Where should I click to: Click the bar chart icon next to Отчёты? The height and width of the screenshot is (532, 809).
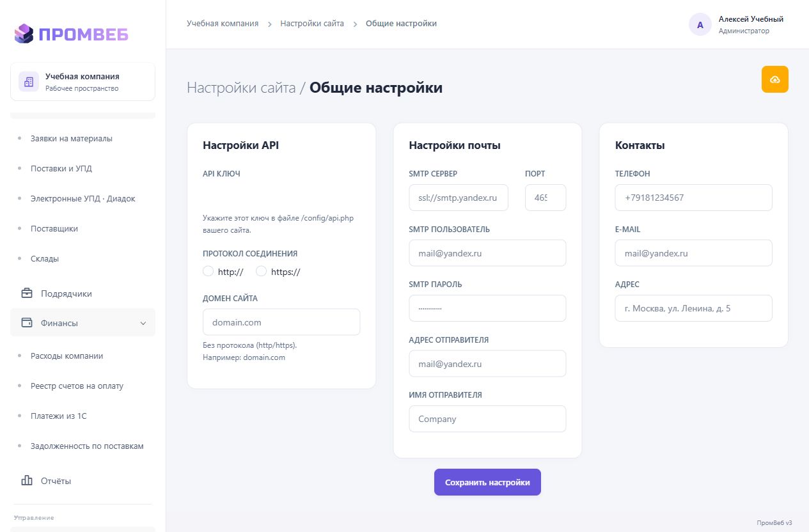27,480
